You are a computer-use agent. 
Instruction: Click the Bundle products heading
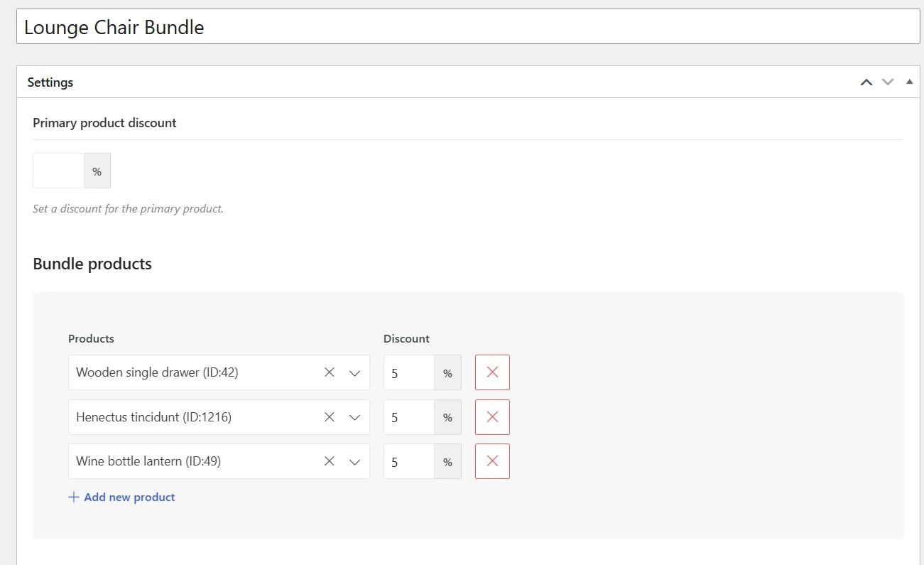(92, 264)
